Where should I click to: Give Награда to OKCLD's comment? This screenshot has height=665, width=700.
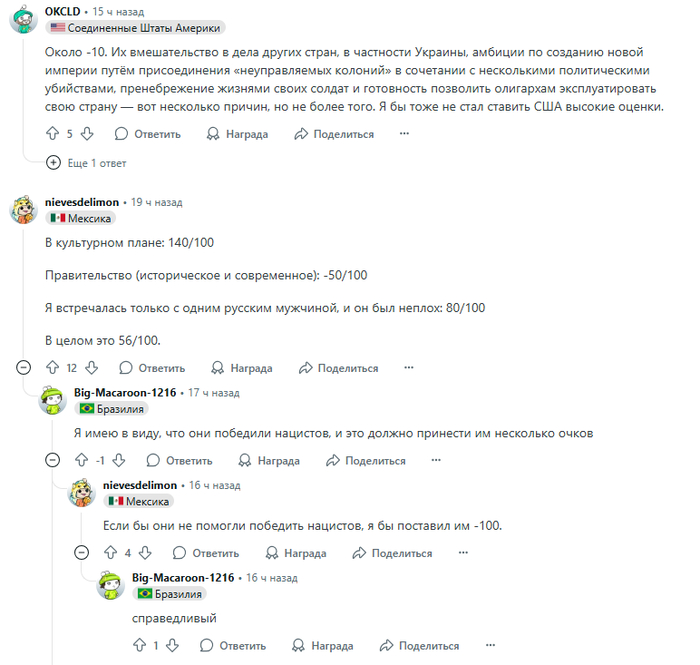pos(238,134)
